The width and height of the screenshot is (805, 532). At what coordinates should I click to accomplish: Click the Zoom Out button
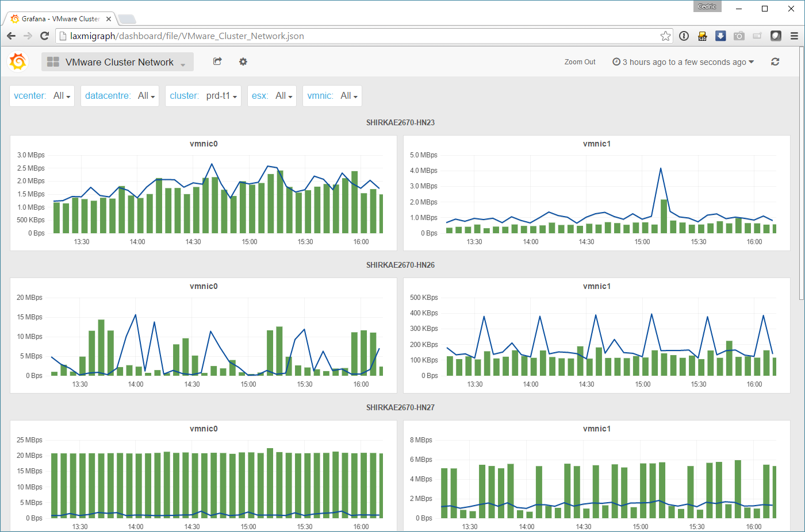580,62
